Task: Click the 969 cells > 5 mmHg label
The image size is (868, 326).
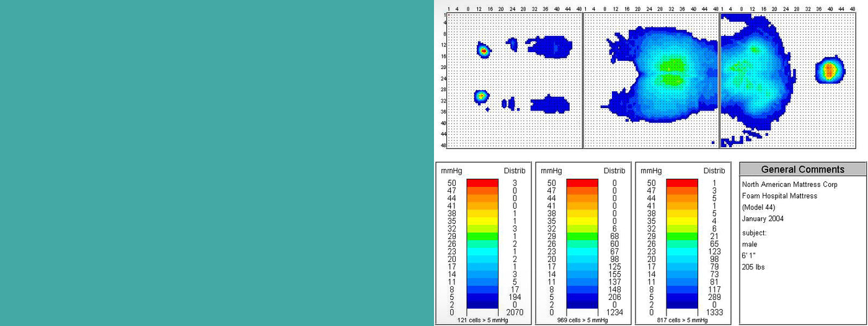Action: [582, 320]
